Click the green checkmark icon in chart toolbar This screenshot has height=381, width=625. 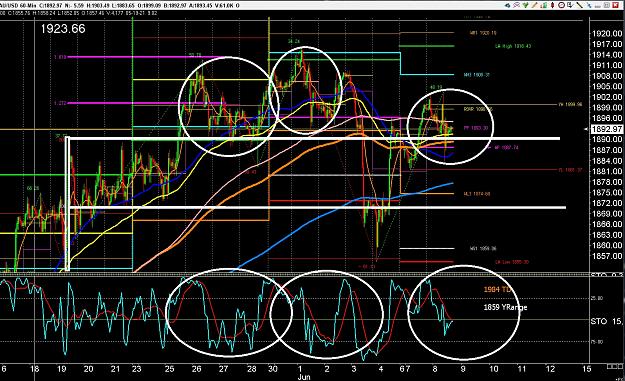tap(526, 5)
